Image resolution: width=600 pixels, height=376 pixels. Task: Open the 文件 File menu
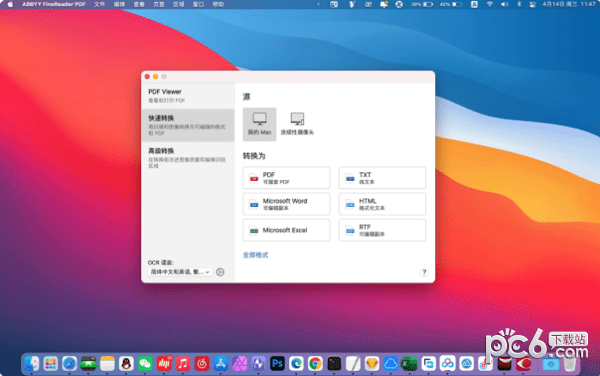[x=99, y=4]
